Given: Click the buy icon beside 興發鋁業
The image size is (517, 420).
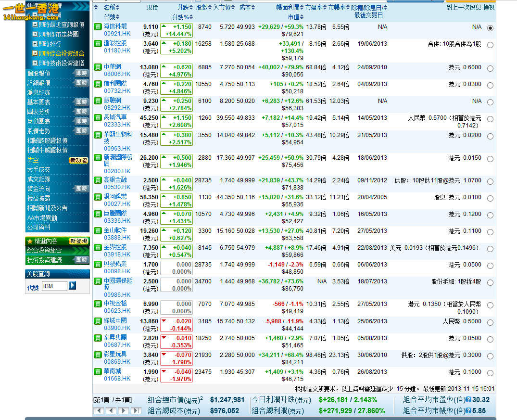Looking at the screenshot, I should tap(98, 264).
